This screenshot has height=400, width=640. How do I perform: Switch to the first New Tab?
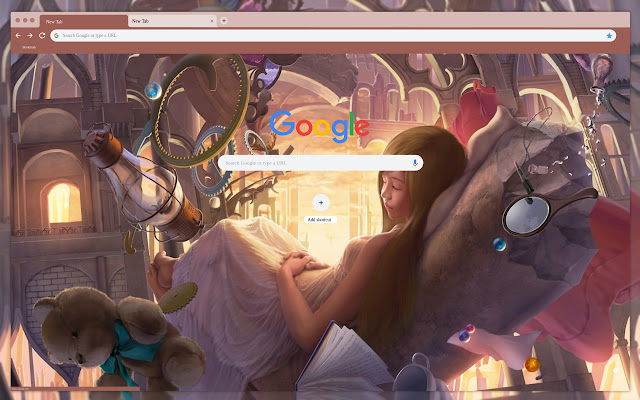(x=84, y=21)
